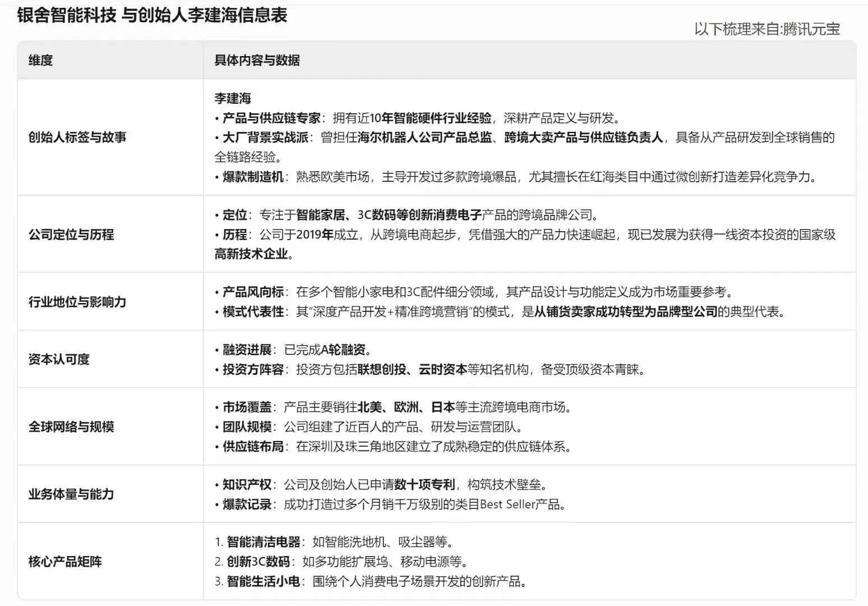Click list item 1 智能清洁电器

tap(264, 542)
